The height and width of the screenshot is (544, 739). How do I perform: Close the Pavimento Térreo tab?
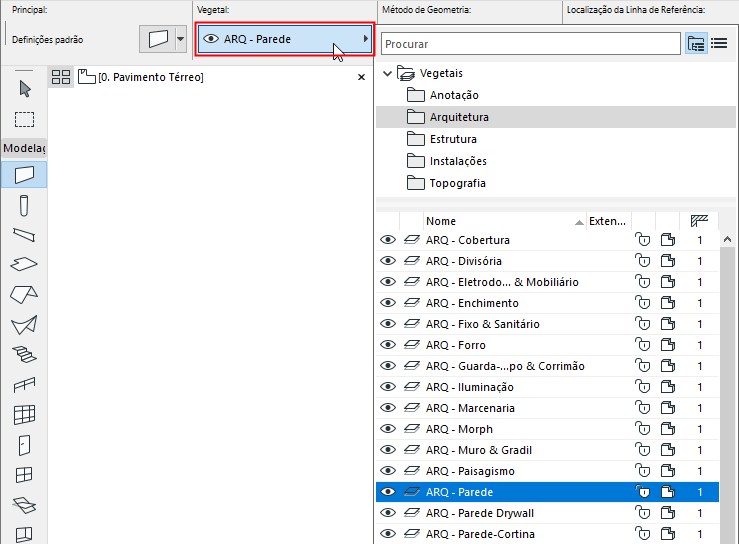(x=361, y=77)
